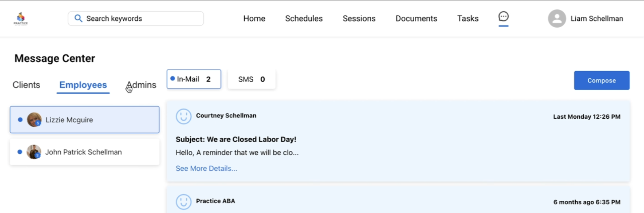Open the Employees tab

[x=83, y=85]
